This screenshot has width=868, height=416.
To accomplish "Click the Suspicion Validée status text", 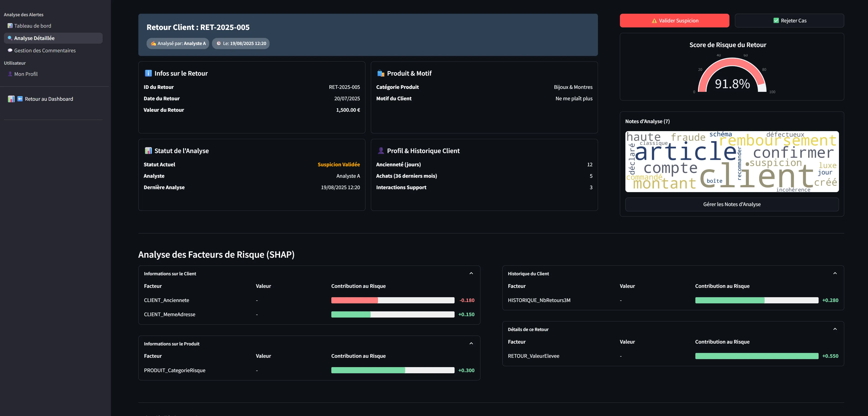I will click(339, 164).
